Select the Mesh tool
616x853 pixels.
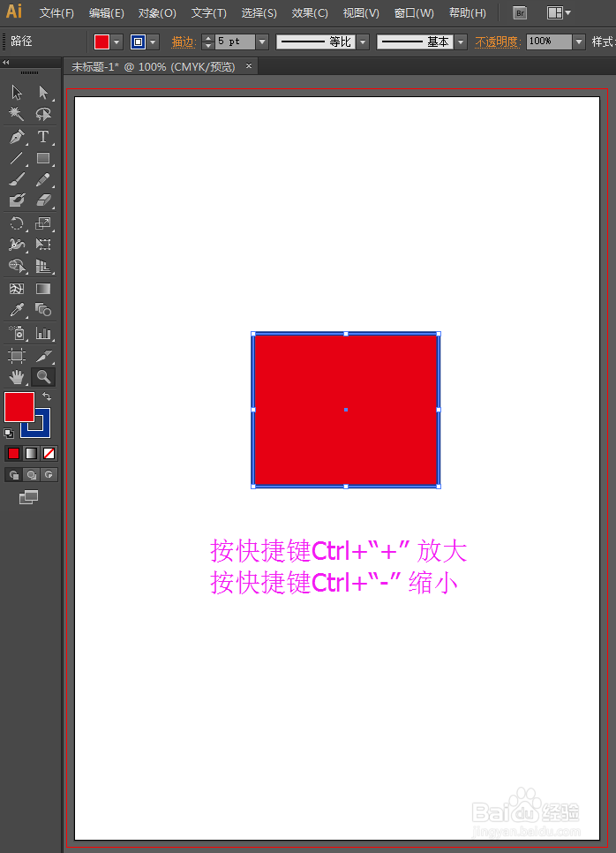pyautogui.click(x=17, y=289)
